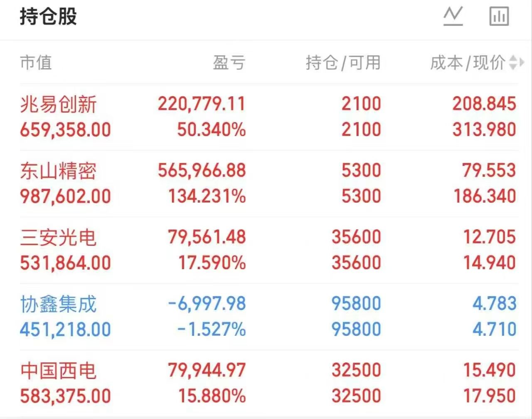Image resolution: width=532 pixels, height=419 pixels.
Task: Open 三安光电 stock holding row
Action: point(268,250)
